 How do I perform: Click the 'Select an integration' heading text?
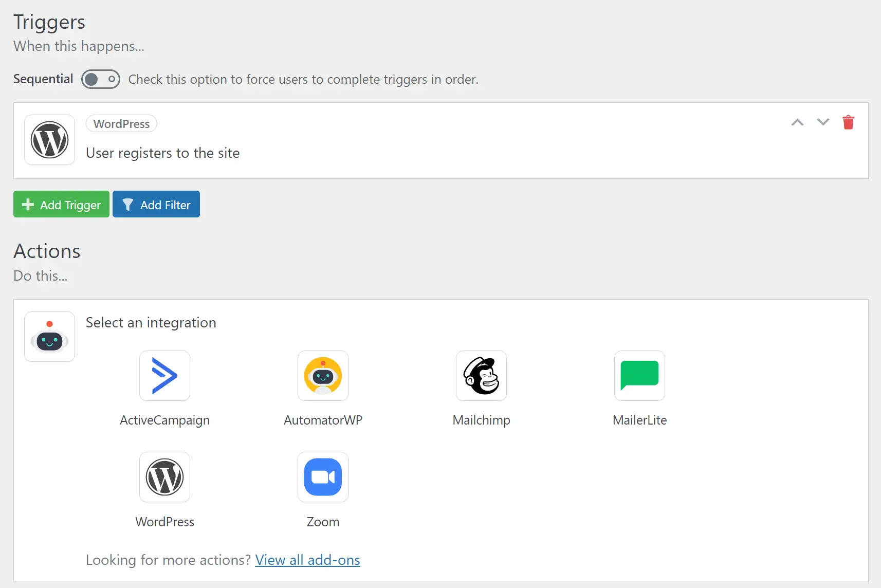click(151, 323)
